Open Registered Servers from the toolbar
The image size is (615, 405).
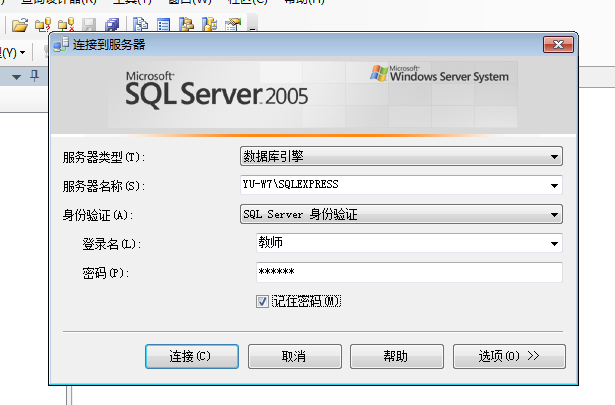point(140,24)
